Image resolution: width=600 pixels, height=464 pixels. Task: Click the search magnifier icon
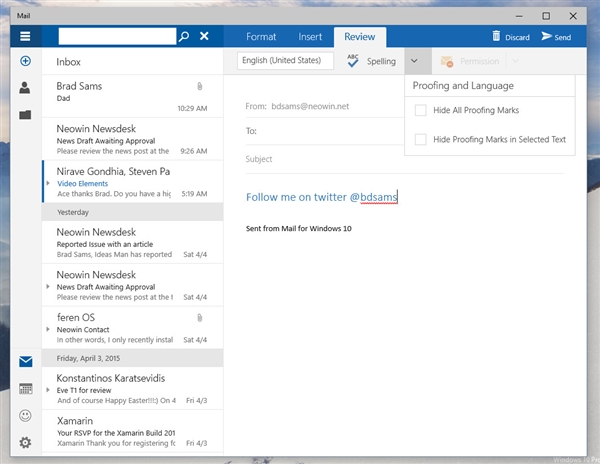coord(183,36)
